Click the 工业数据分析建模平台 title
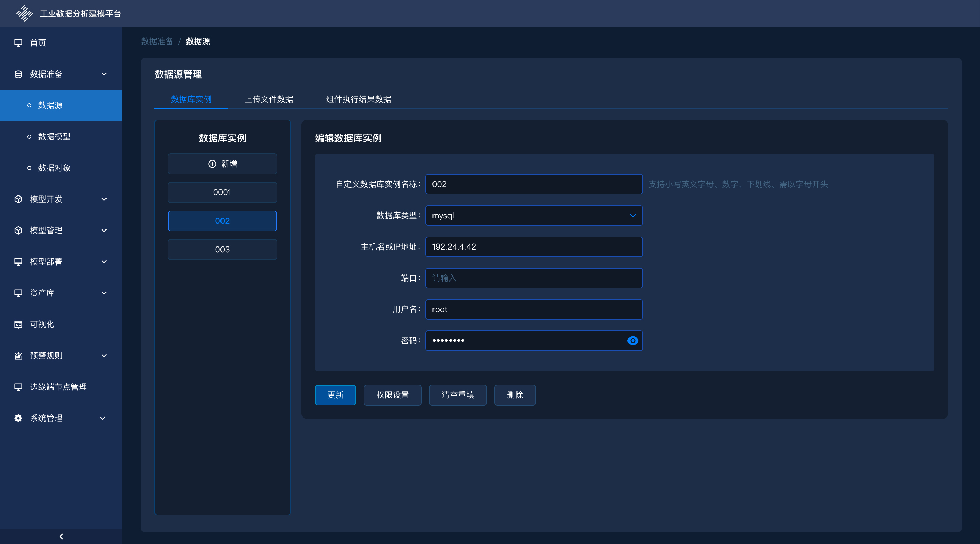Screen dimensions: 980x544 (81, 14)
